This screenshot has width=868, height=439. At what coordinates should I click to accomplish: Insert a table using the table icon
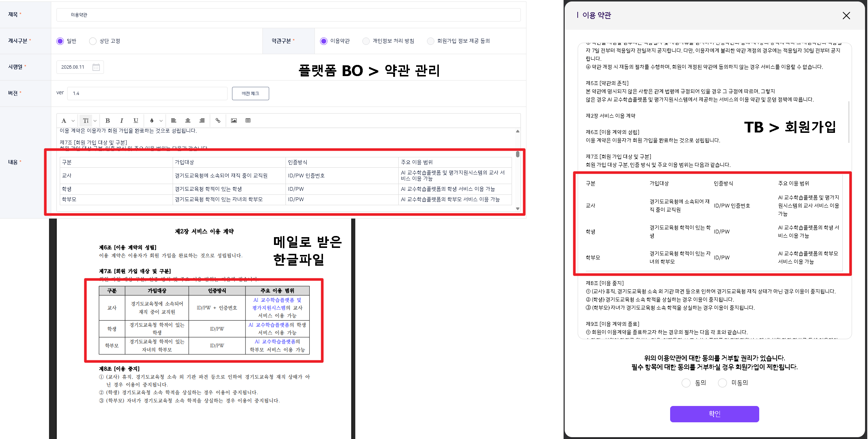[248, 121]
